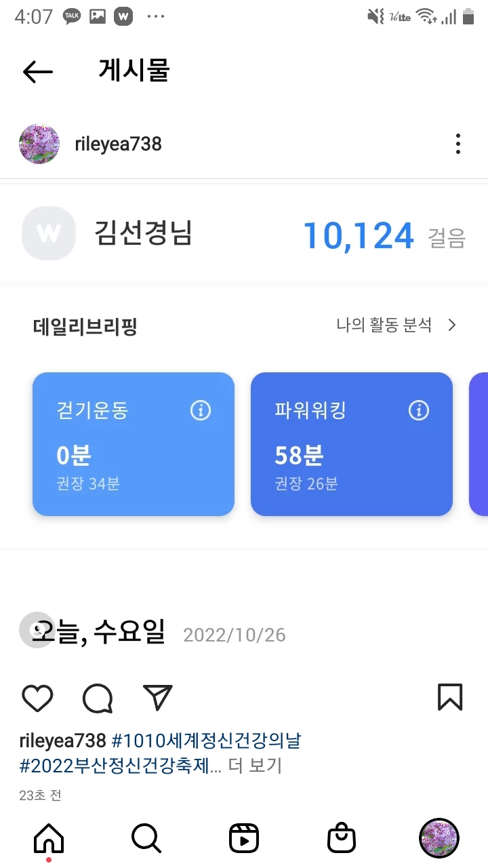The image size is (488, 868).
Task: Tap rileyea738 profile picture in post header
Action: pos(39,144)
